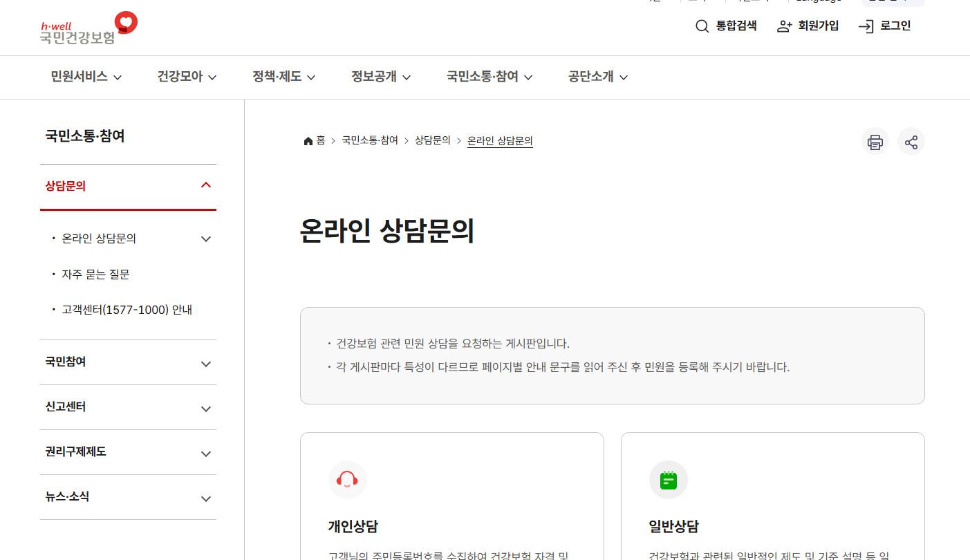Collapse the 상담문의 sidebar section

[x=205, y=185]
